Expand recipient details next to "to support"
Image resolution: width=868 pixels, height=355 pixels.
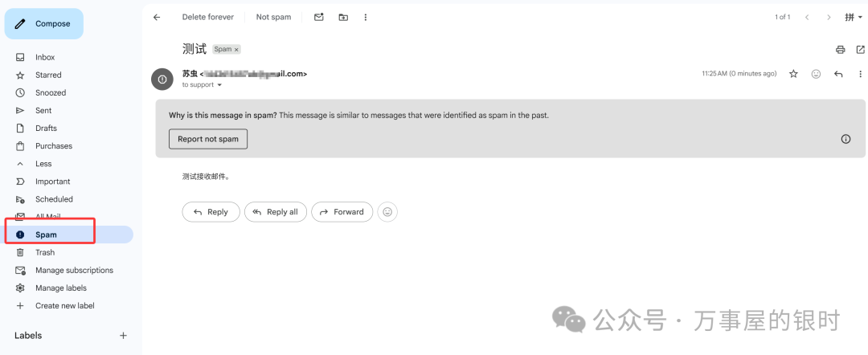[x=219, y=85]
